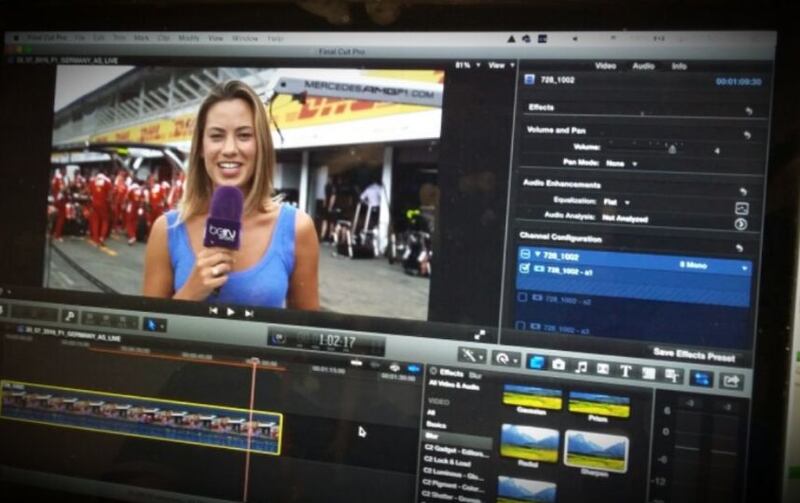The image size is (800, 503).
Task: Select the timeline video clip
Action: pyautogui.click(x=141, y=416)
